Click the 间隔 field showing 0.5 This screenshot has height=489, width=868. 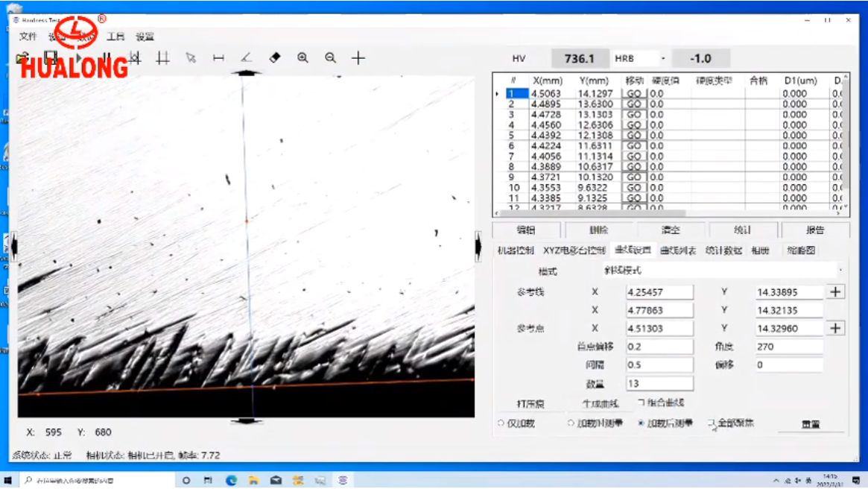click(x=659, y=365)
